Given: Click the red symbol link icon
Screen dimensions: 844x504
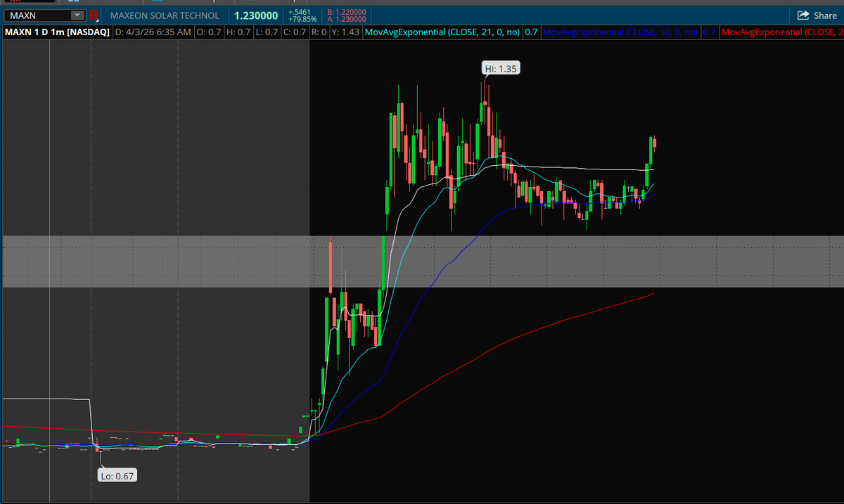Looking at the screenshot, I should (x=94, y=15).
